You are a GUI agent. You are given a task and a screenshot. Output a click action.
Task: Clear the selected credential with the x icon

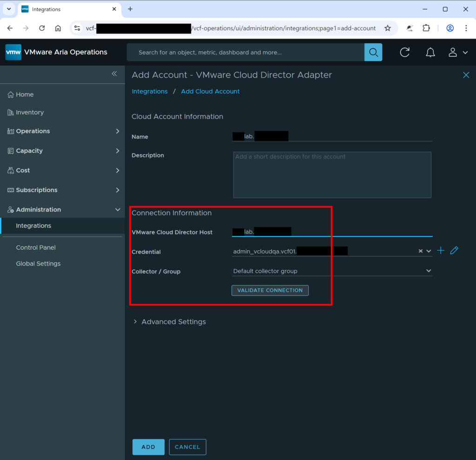(x=420, y=250)
